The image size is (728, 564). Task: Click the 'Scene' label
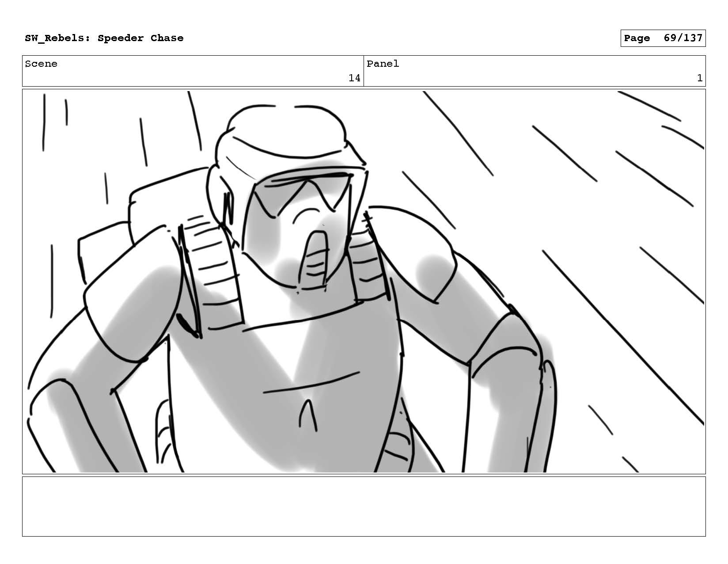click(x=41, y=64)
